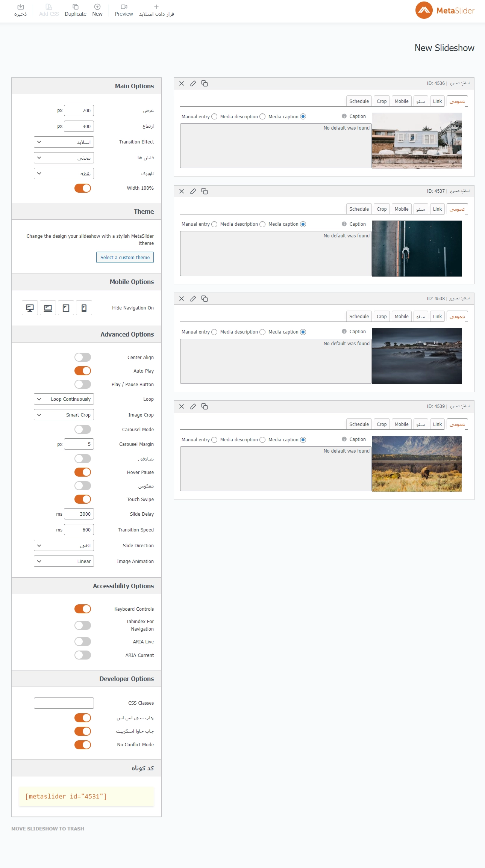Expand the Loop Continuously dropdown
The image size is (485, 868).
64,399
